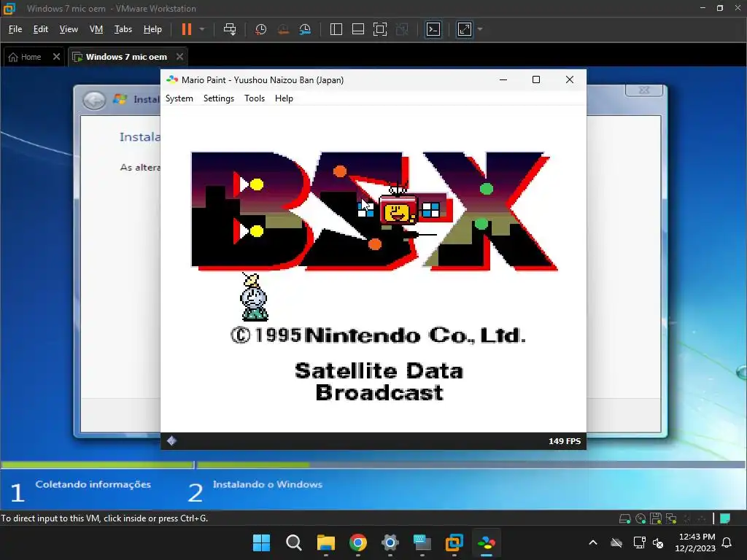Click the Instalando o Windows step label

tap(267, 485)
